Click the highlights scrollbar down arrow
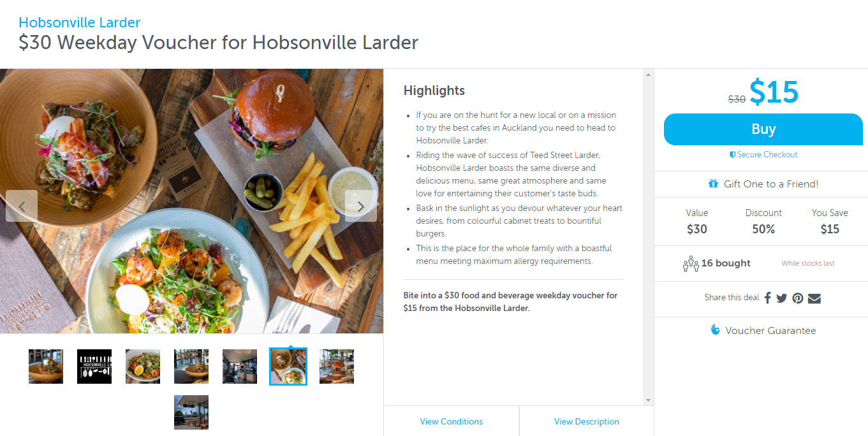The width and height of the screenshot is (868, 436). tap(648, 400)
